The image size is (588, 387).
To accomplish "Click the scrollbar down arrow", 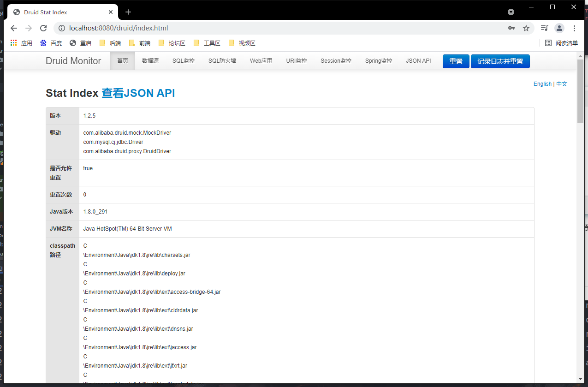I will coord(580,380).
